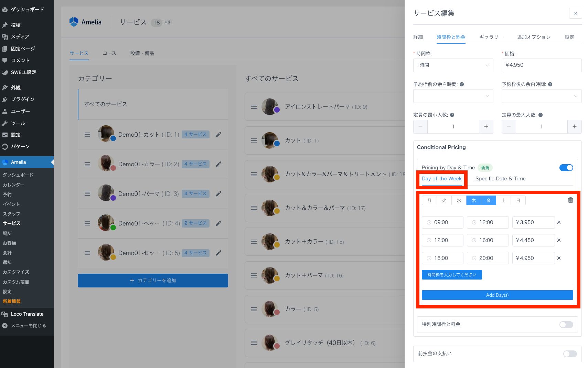The width and height of the screenshot is (588, 368).
Task: Open the Specific Date & Time tab
Action: coord(500,179)
